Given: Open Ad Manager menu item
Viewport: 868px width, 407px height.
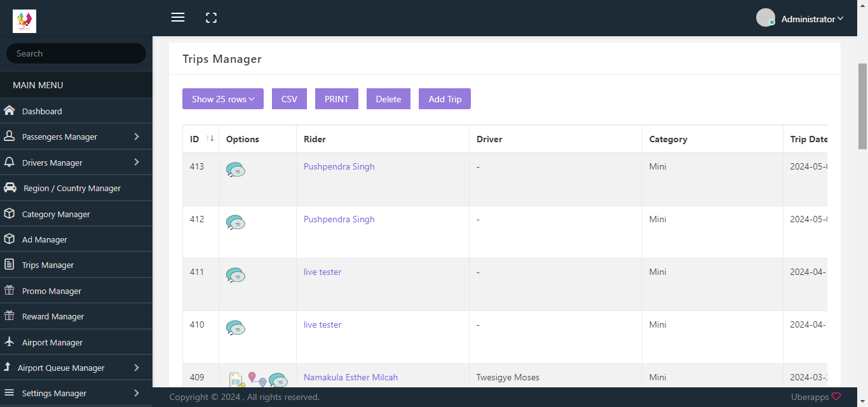Looking at the screenshot, I should tap(76, 239).
